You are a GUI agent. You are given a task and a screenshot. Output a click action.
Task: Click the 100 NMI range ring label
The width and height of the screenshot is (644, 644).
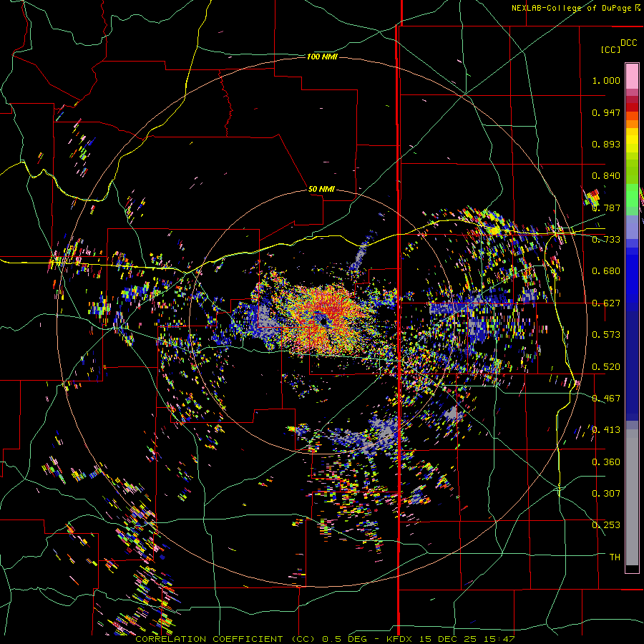(x=322, y=57)
